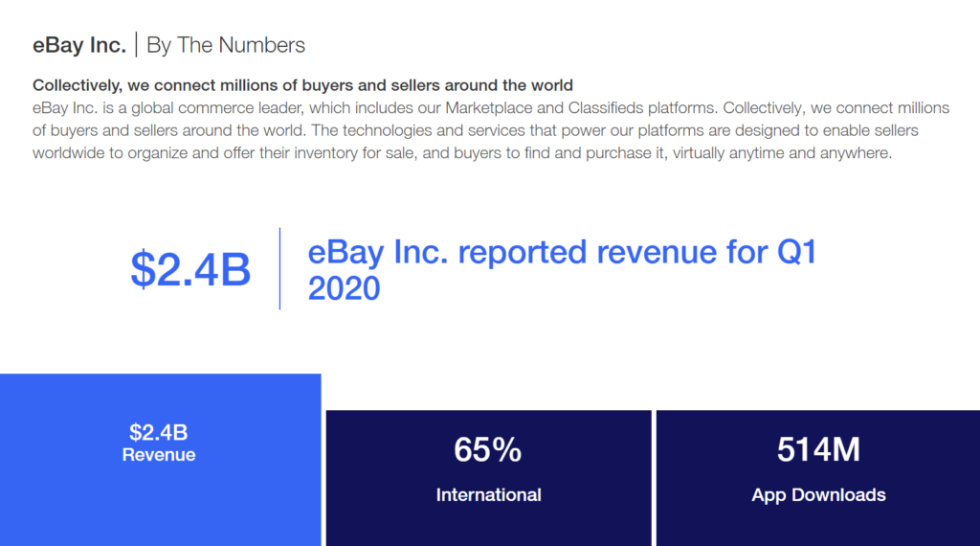Click the "Revenue" label in the blue tile

(x=159, y=455)
